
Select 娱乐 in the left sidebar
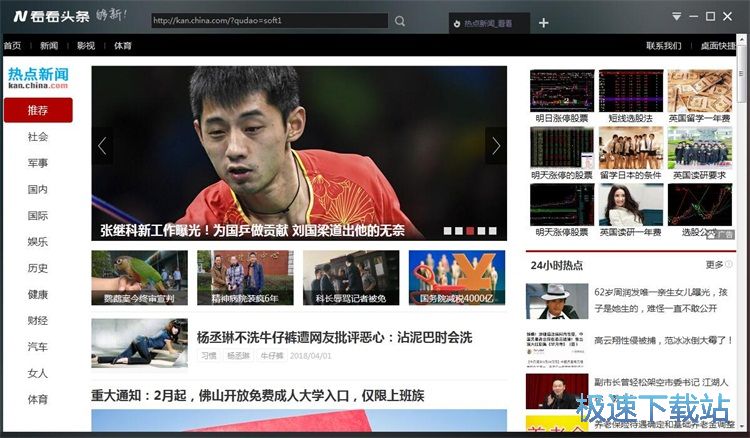click(x=38, y=242)
